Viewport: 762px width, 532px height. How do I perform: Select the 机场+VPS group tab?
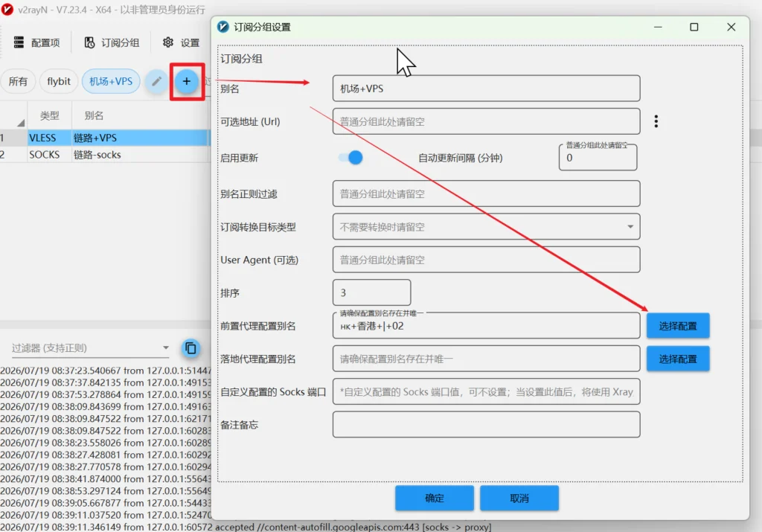point(111,81)
